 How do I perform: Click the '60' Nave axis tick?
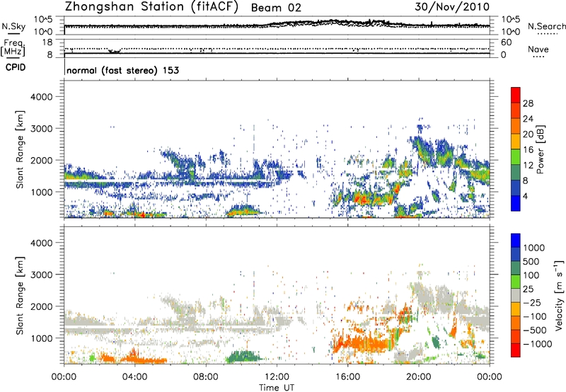click(506, 42)
